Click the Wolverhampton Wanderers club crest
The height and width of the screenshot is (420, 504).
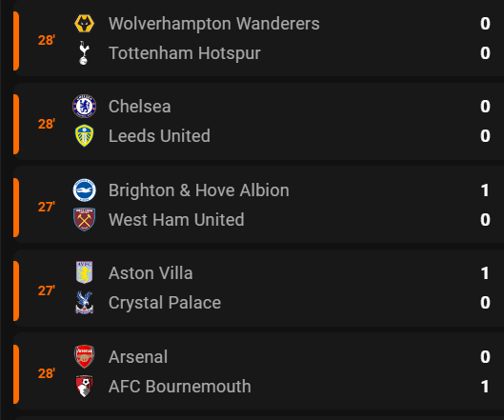click(x=84, y=24)
